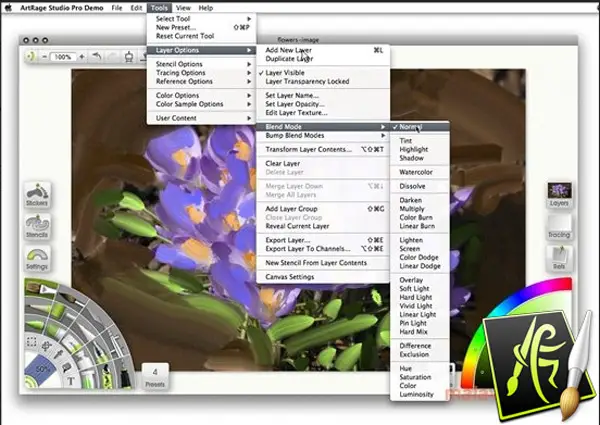Zoom in with the plus button
This screenshot has height=425, width=600.
pyautogui.click(x=82, y=57)
